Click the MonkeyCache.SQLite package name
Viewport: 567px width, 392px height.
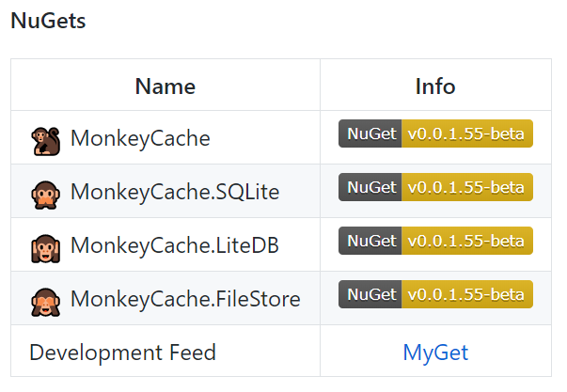[175, 192]
